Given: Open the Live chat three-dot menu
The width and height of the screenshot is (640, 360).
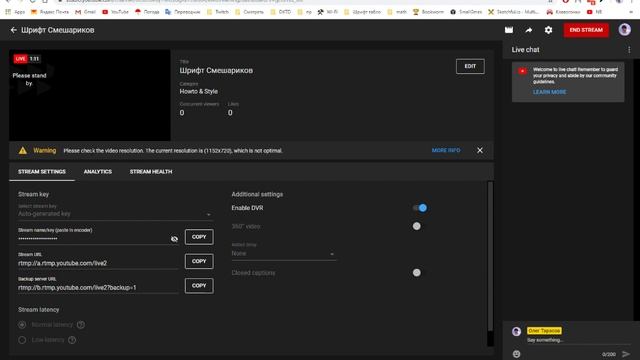Looking at the screenshot, I should (x=629, y=49).
